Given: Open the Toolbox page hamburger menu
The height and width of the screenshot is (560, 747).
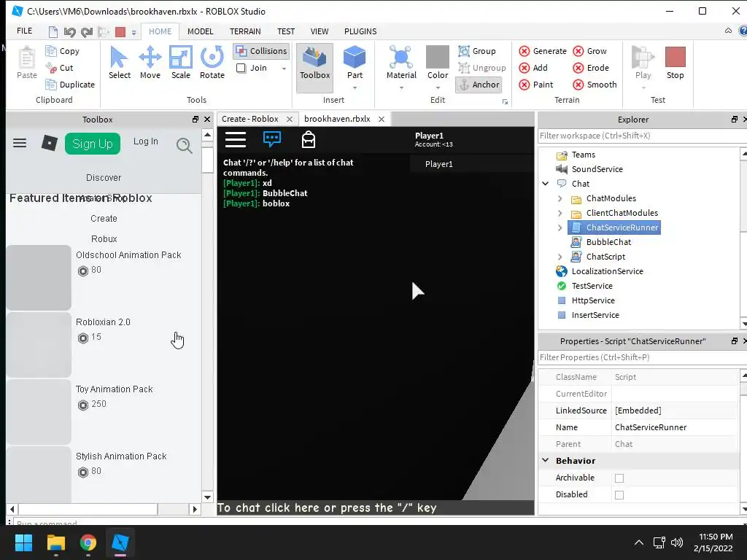Looking at the screenshot, I should click(20, 143).
